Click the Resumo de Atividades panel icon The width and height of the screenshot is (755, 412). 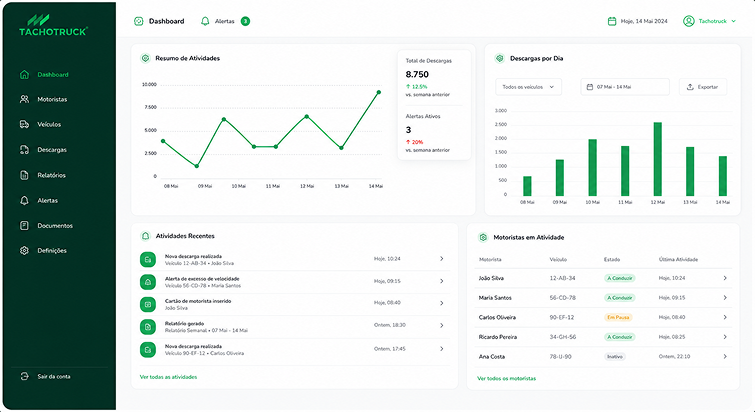coord(145,58)
